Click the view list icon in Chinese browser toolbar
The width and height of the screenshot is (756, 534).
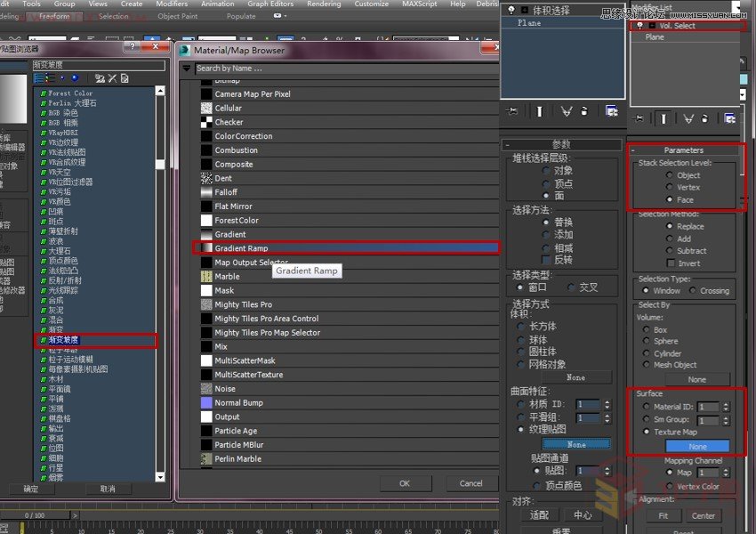coord(38,79)
